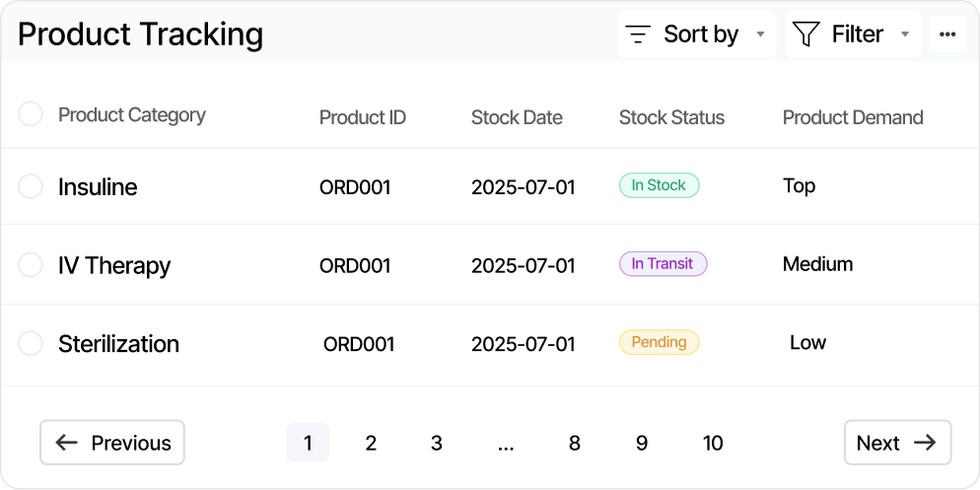Go to page 1
Image resolution: width=980 pixels, height=490 pixels.
(x=308, y=443)
